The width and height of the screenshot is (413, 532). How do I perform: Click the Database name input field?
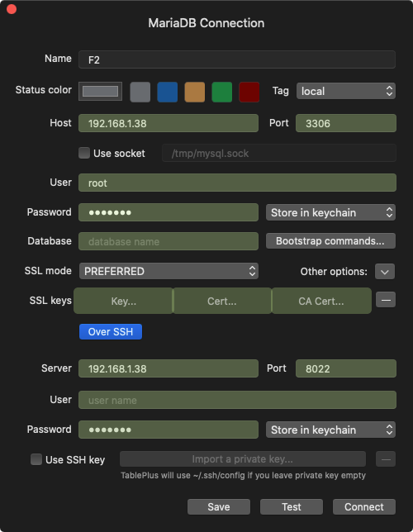point(169,241)
